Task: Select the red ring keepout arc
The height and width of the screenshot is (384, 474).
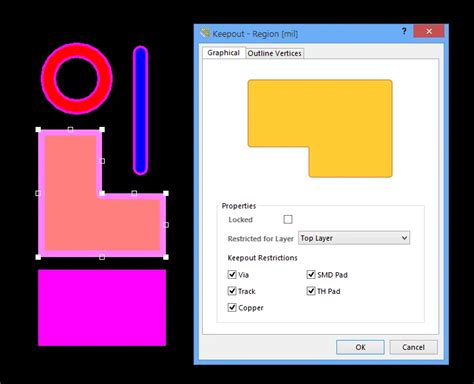Action: click(x=49, y=79)
